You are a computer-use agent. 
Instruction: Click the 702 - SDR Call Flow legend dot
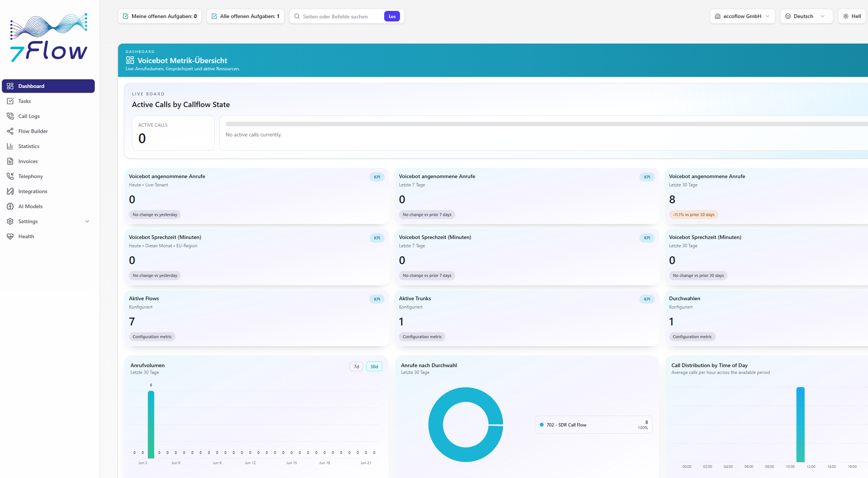coord(542,425)
